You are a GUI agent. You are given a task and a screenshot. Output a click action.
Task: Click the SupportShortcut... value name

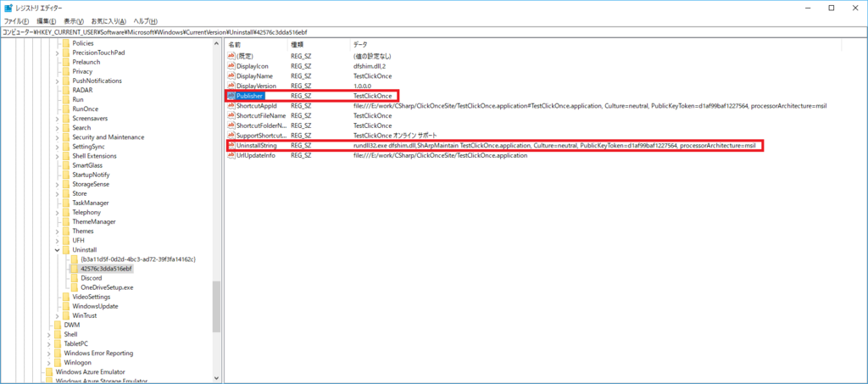click(261, 136)
